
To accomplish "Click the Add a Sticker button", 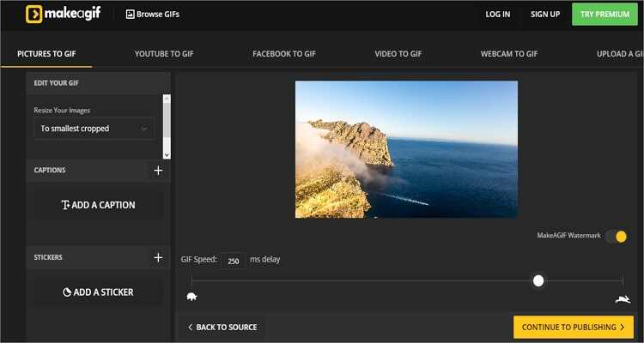I will pyautogui.click(x=98, y=292).
